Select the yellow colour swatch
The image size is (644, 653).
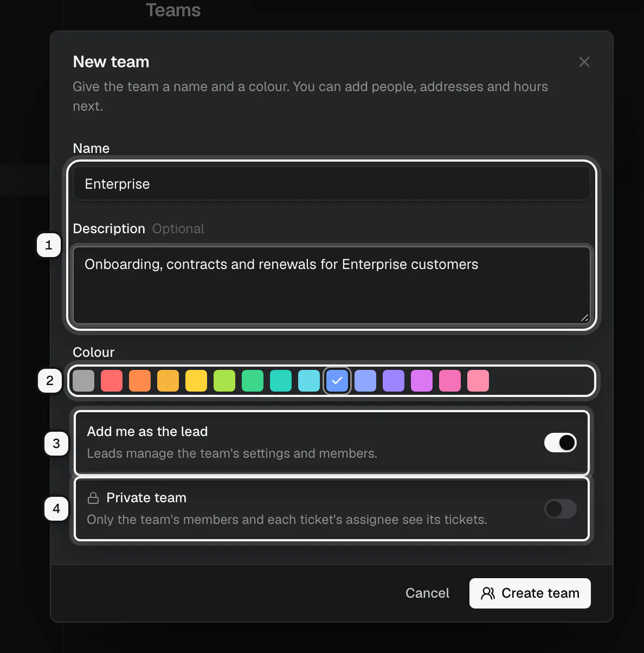coord(196,381)
